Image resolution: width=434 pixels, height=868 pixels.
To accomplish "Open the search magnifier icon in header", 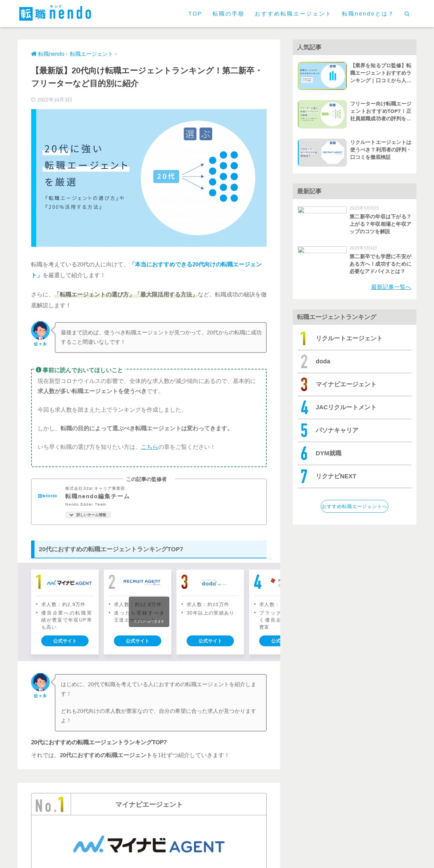I will click(x=407, y=14).
